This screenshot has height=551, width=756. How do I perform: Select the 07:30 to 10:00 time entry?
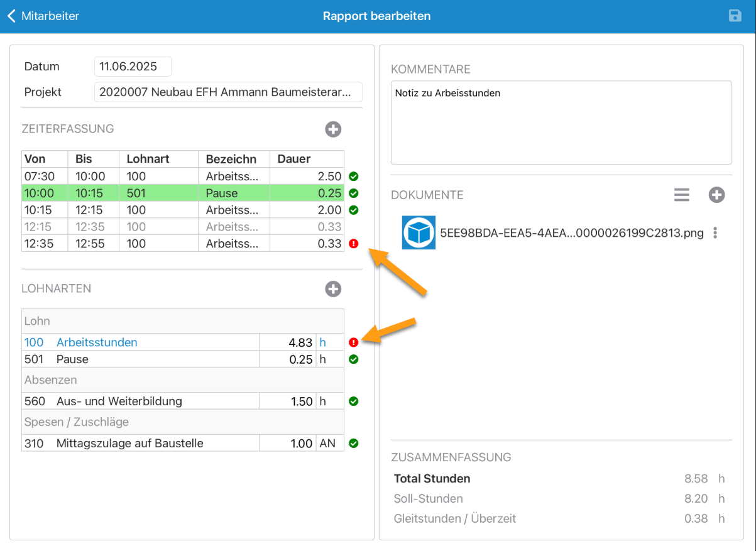182,177
